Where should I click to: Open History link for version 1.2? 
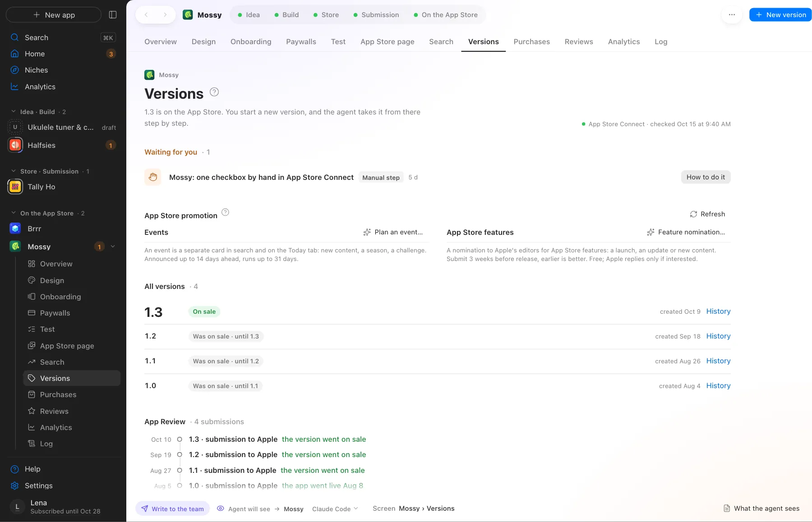[x=718, y=336]
